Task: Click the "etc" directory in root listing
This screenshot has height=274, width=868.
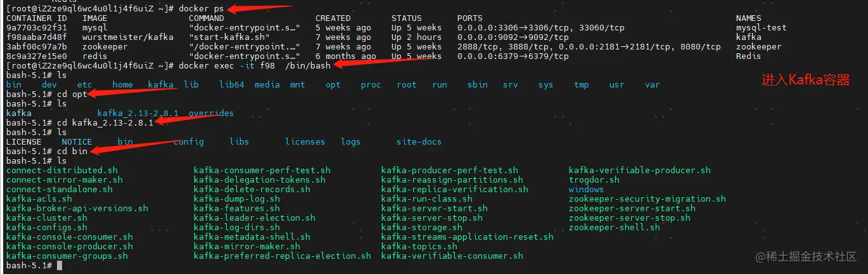Action: pyautogui.click(x=84, y=84)
